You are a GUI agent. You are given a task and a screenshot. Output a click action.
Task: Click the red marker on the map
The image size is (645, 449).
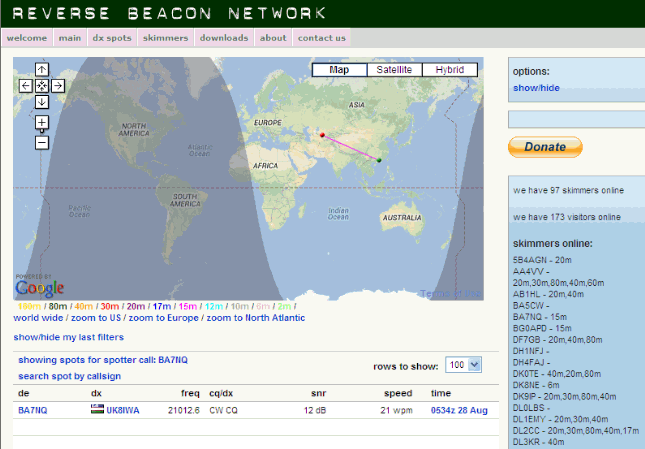tap(322, 134)
